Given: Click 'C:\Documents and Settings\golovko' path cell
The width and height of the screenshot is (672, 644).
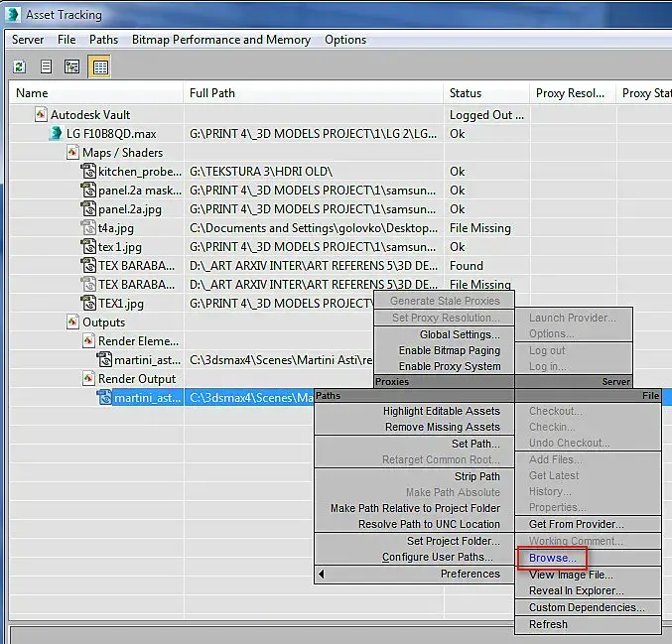Looking at the screenshot, I should (314, 228).
